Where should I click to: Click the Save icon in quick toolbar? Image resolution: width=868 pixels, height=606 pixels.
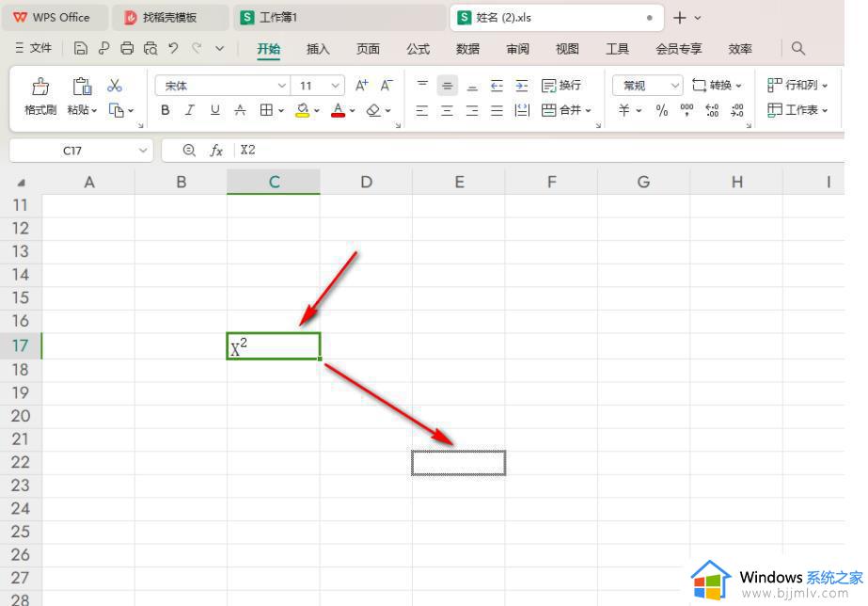click(80, 49)
